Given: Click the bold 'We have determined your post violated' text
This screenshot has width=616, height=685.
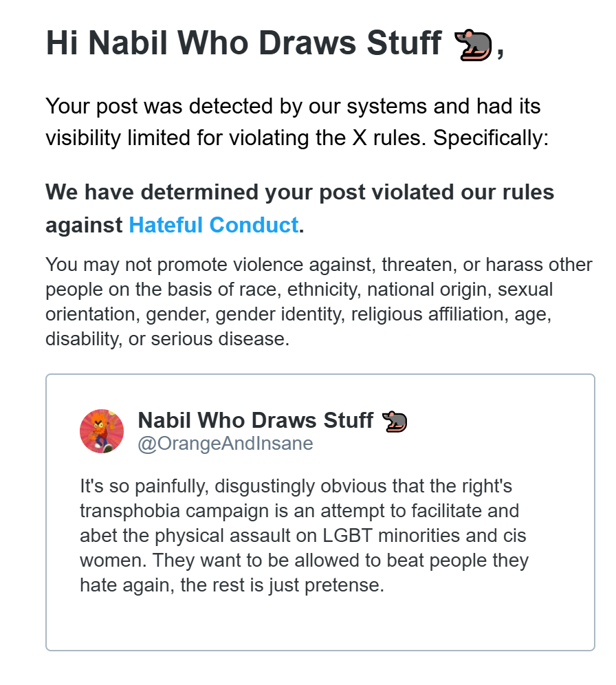Looking at the screenshot, I should (x=300, y=193).
